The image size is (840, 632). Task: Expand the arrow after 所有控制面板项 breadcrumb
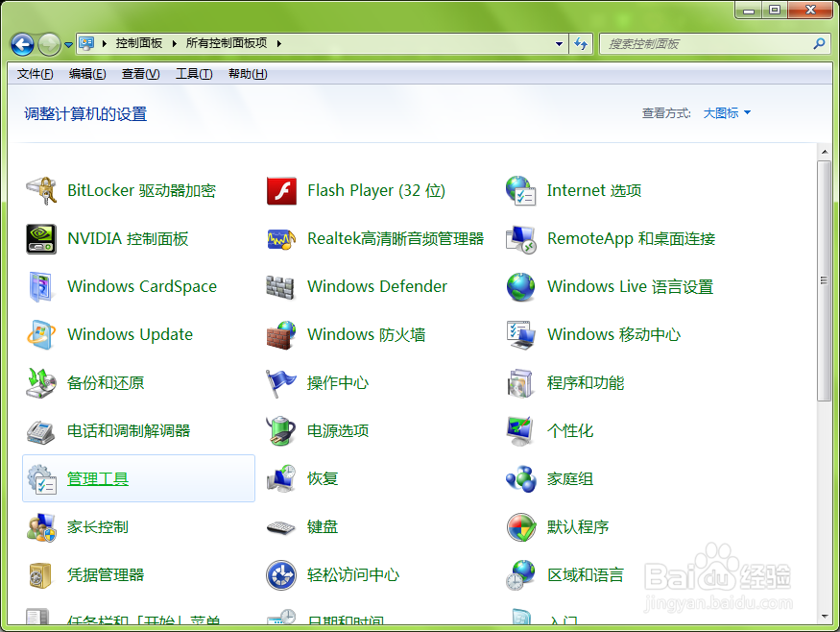279,43
